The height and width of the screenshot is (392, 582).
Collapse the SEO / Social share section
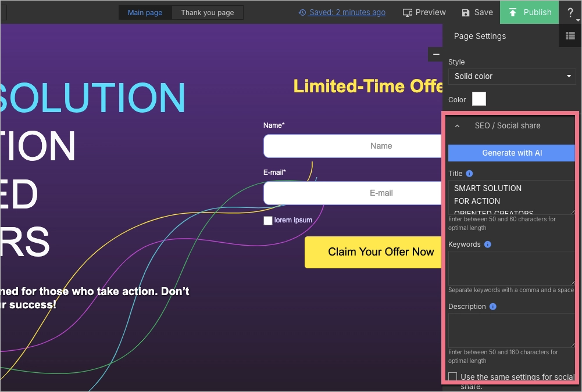457,125
